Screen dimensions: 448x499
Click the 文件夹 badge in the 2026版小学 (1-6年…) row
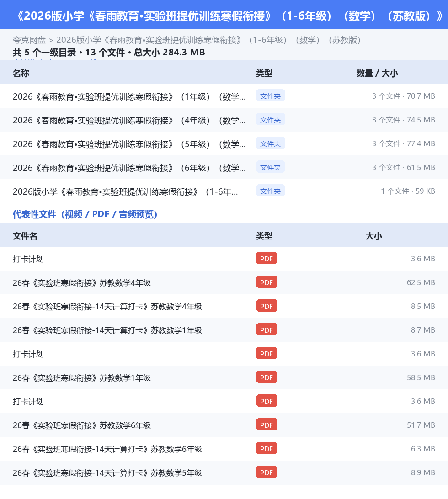point(270,191)
